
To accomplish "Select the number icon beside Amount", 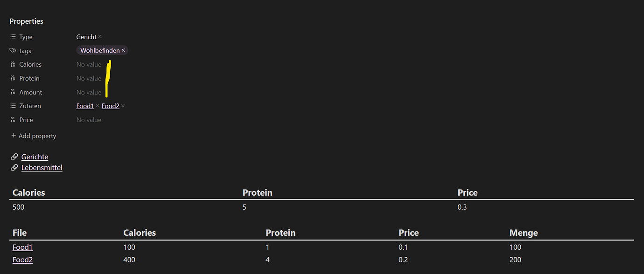I will pyautogui.click(x=13, y=92).
